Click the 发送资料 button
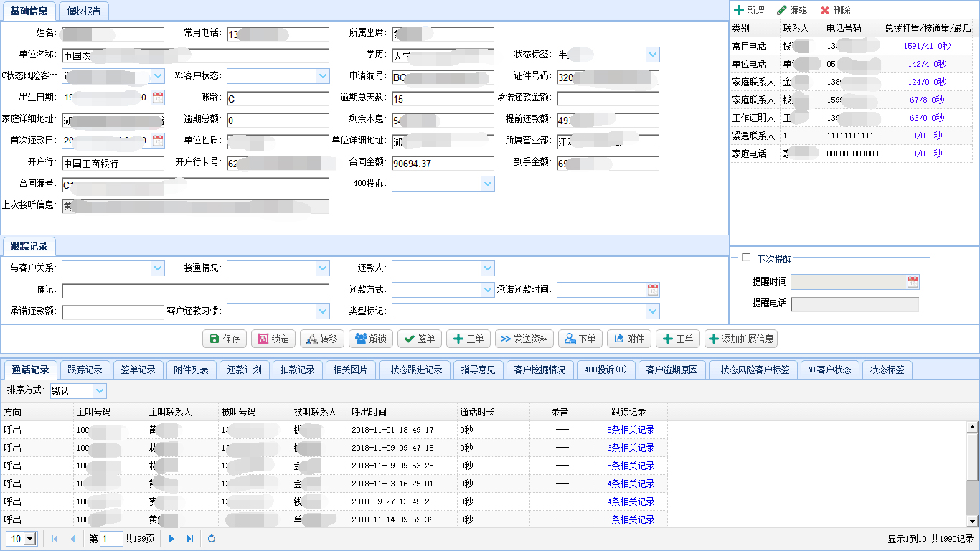 (524, 339)
